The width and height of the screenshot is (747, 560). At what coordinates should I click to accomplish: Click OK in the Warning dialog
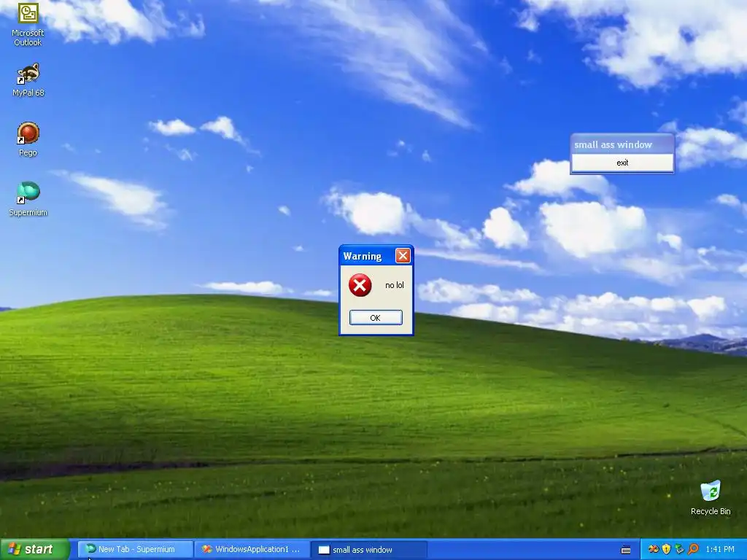point(376,318)
